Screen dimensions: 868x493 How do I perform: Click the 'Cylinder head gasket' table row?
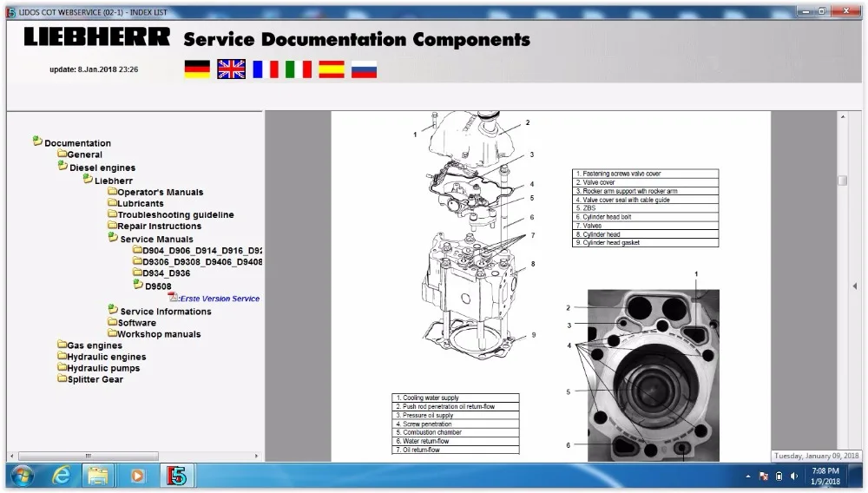[645, 242]
